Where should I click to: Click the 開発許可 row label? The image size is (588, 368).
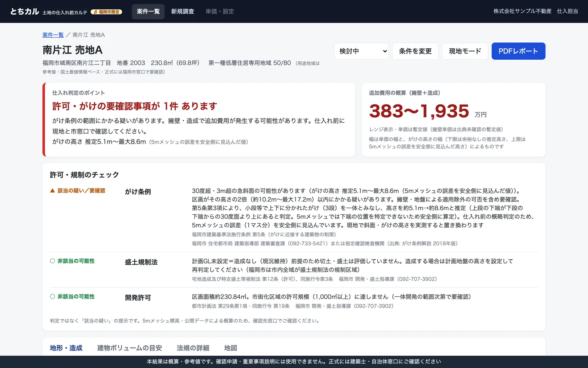click(x=138, y=298)
